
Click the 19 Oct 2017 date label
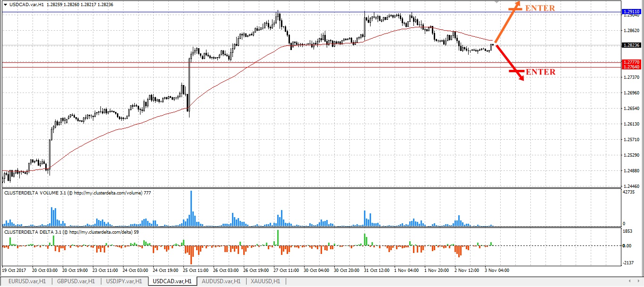pos(14,270)
